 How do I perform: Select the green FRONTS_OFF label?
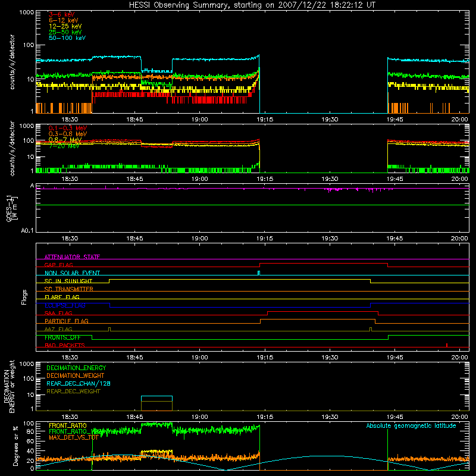tap(62, 337)
